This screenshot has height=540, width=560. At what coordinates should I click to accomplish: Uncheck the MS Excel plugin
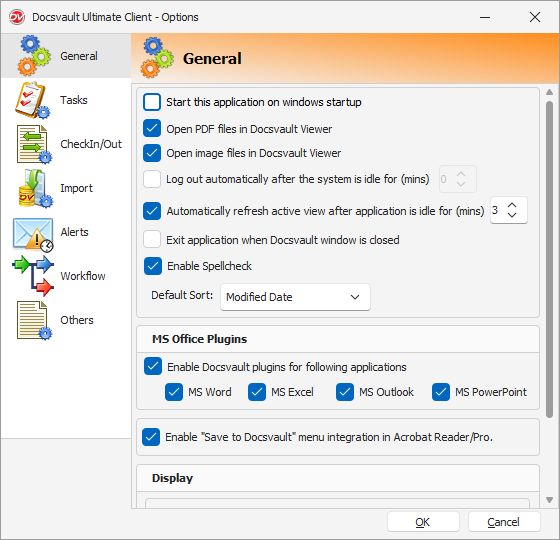coord(257,392)
